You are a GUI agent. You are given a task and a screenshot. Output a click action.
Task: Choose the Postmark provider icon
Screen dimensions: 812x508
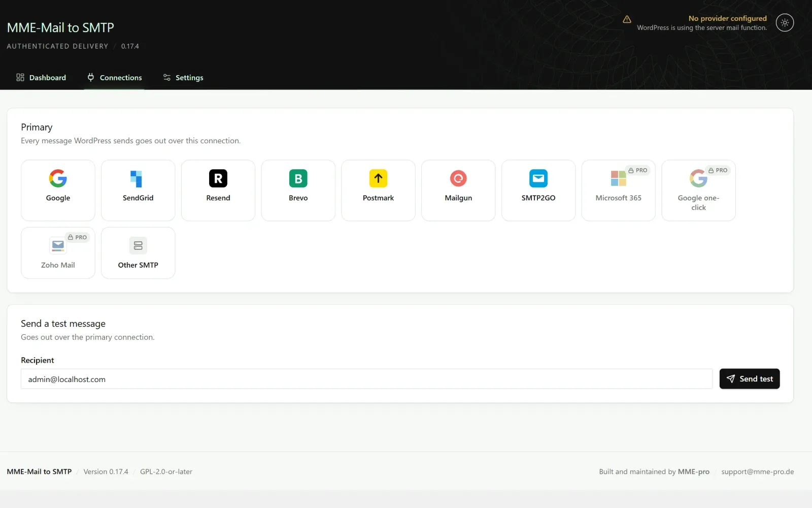(378, 178)
